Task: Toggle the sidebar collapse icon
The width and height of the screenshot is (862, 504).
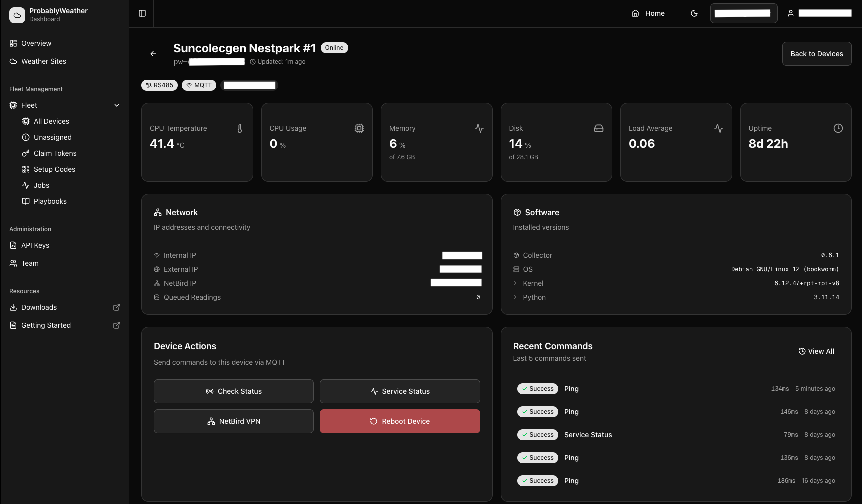Action: point(142,13)
